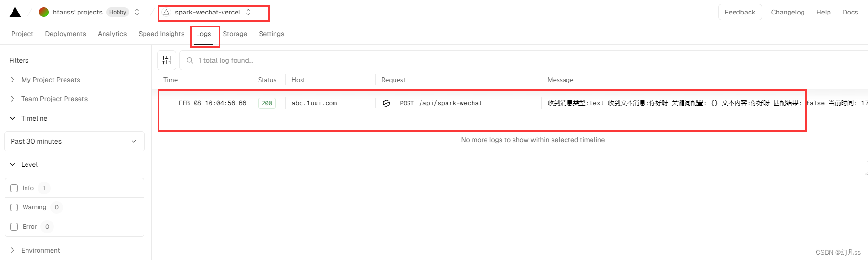Viewport: 868px width, 260px height.
Task: Open the Help link
Action: coord(823,12)
